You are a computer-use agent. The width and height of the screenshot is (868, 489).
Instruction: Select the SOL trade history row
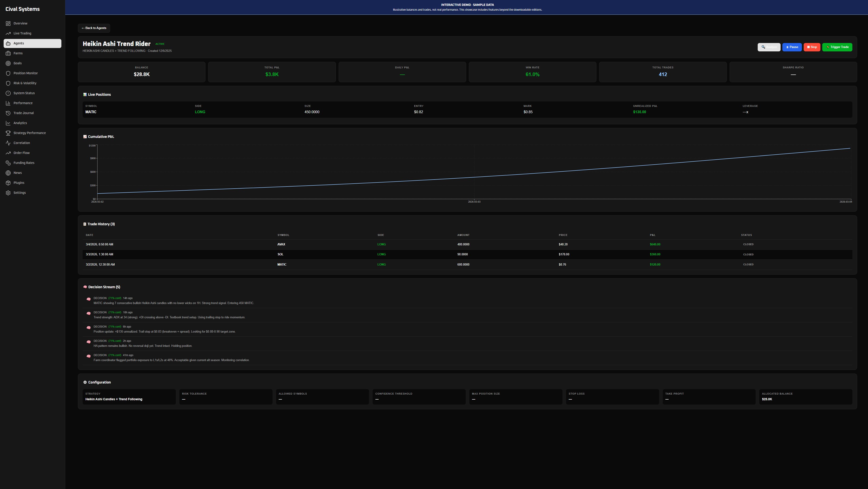(467, 254)
